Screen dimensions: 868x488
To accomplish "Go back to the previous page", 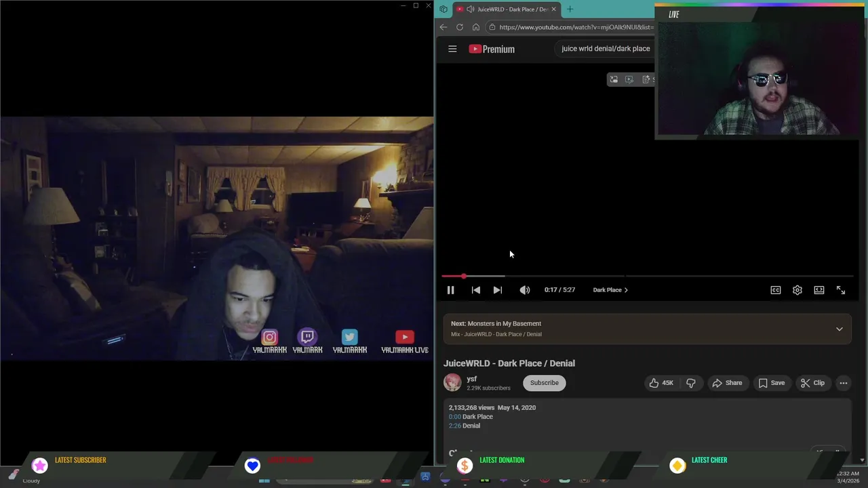I will [x=443, y=27].
